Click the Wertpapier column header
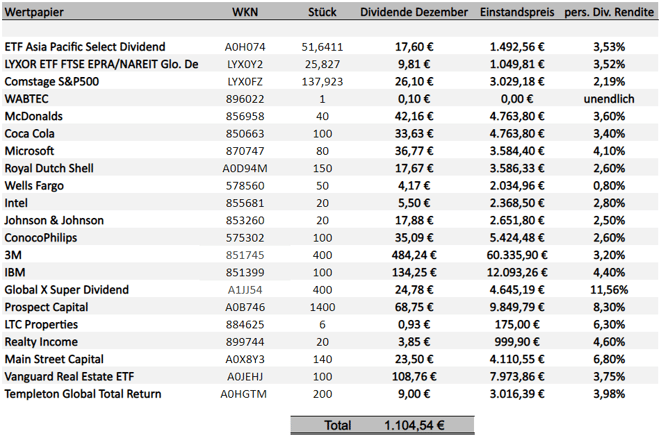 click(34, 12)
